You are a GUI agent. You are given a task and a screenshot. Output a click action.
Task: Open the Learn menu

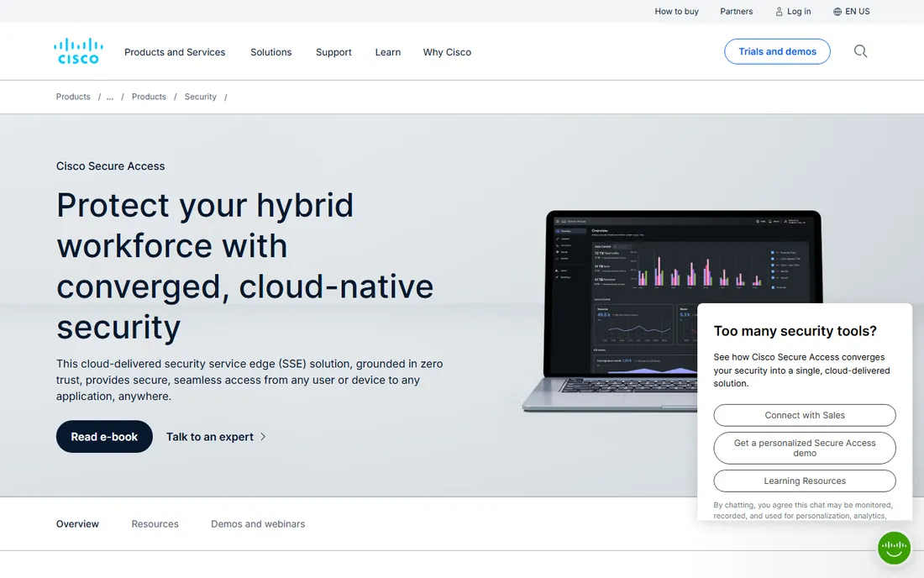pyautogui.click(x=388, y=52)
